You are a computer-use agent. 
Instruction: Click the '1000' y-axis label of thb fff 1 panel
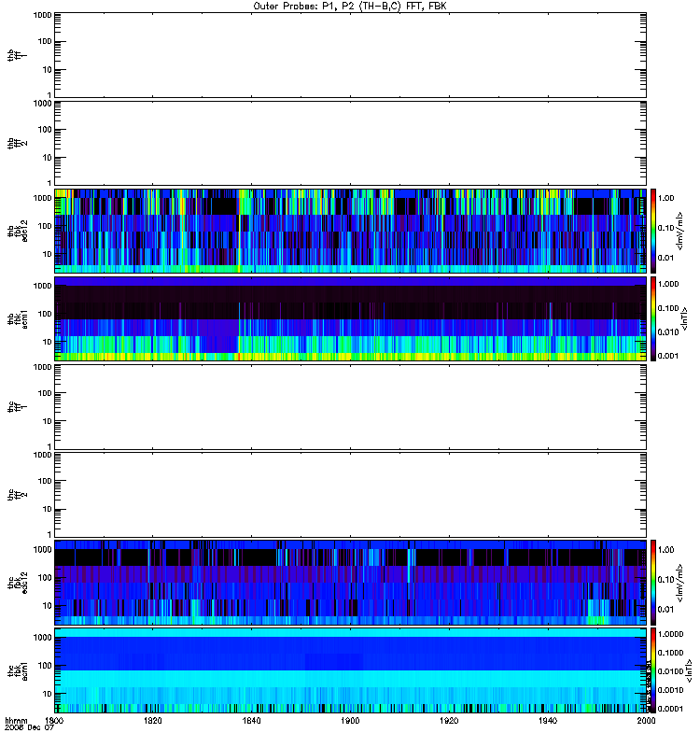point(42,15)
